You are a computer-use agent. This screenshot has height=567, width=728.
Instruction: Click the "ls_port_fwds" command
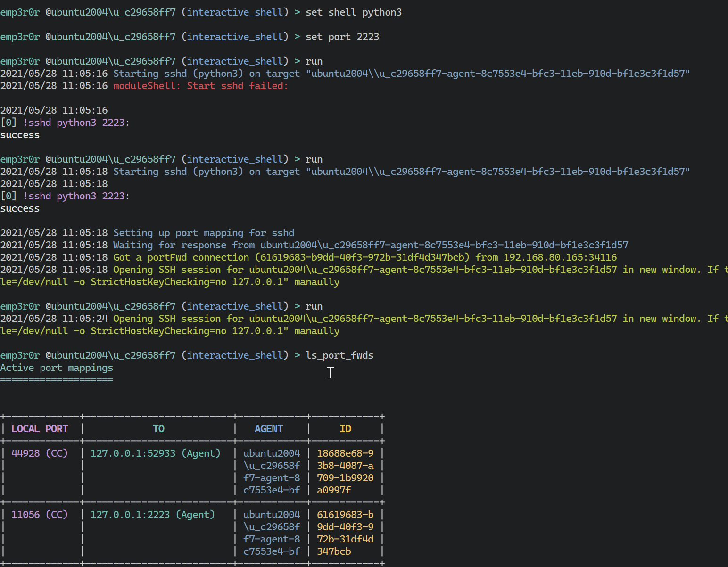pos(339,355)
